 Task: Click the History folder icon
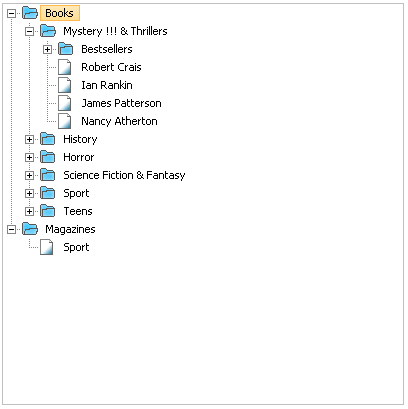point(48,139)
